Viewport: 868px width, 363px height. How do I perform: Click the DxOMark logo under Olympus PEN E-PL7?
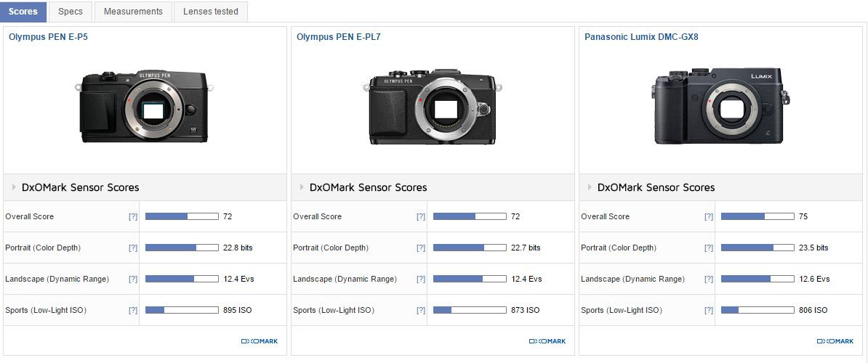(547, 341)
